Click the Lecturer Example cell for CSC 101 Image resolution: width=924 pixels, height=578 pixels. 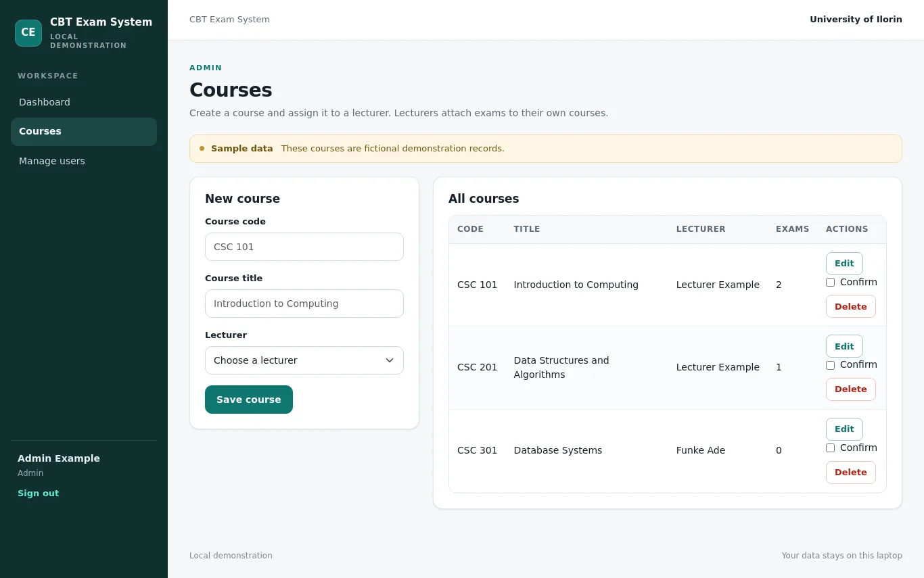pyautogui.click(x=718, y=285)
